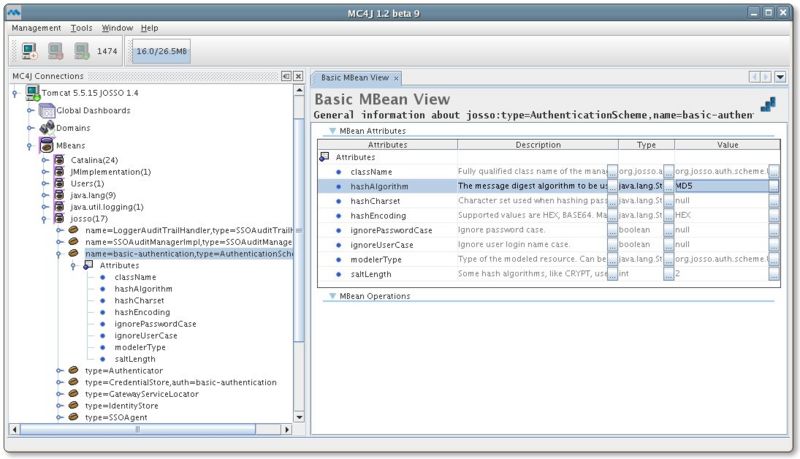Click the MBeans container icon
Viewport: 800px width, 459px height.
tap(47, 146)
